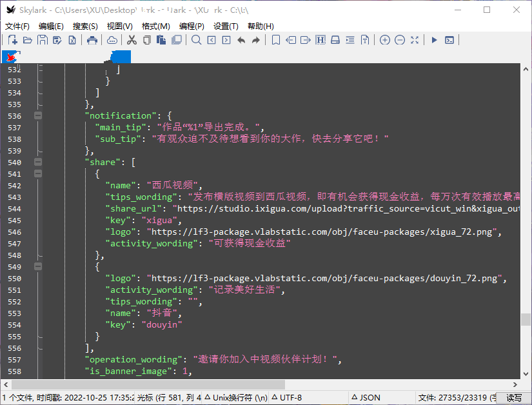
Task: Paste from clipboard icon
Action: tap(161, 40)
